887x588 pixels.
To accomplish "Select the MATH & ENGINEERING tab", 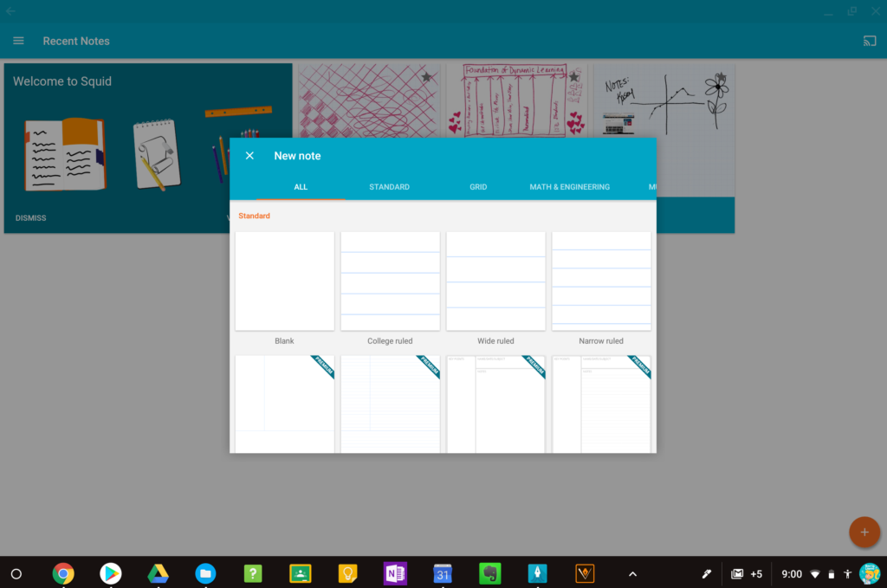I will pyautogui.click(x=570, y=186).
